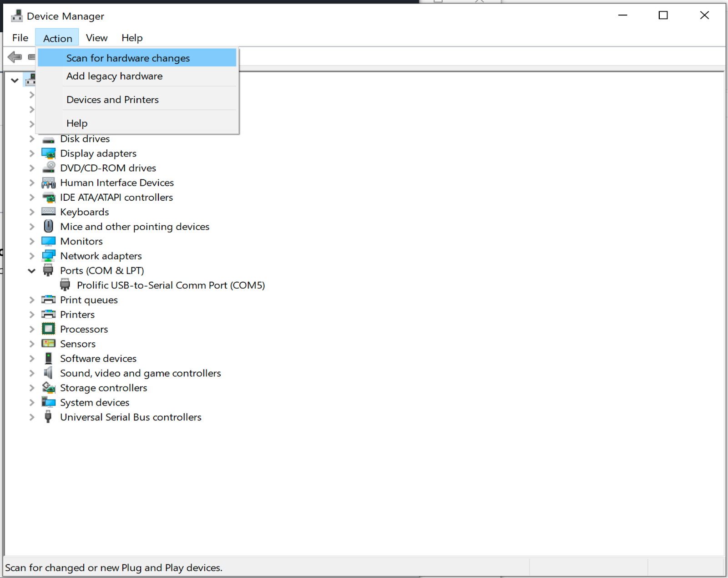This screenshot has height=578, width=728.
Task: Expand the Monitors category
Action: pos(31,241)
